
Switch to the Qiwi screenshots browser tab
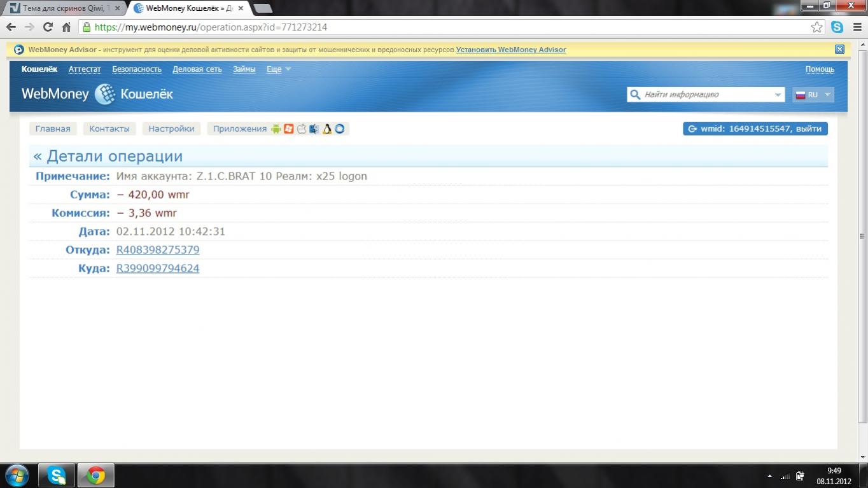(x=64, y=8)
